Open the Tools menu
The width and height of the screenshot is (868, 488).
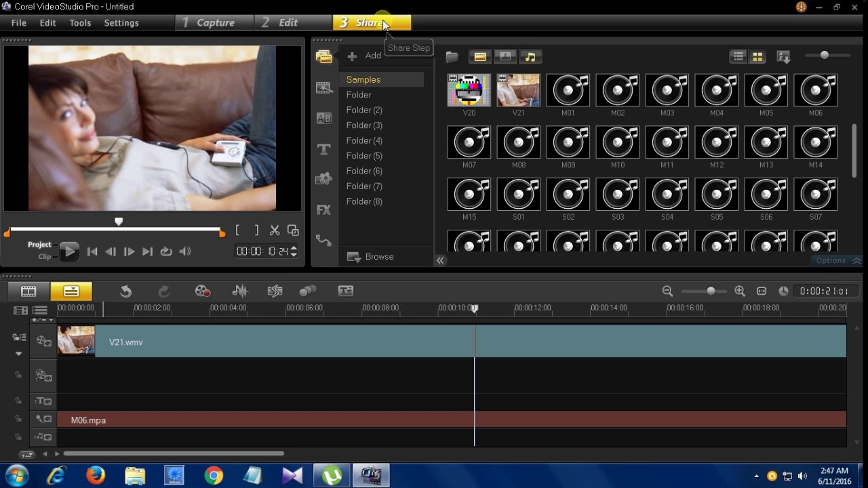click(x=80, y=23)
